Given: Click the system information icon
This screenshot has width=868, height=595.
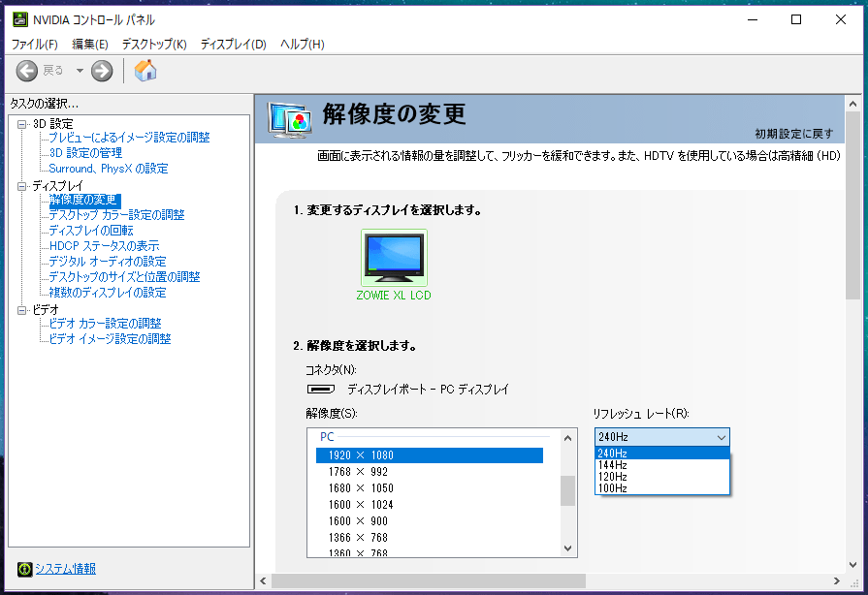Looking at the screenshot, I should (x=24, y=569).
